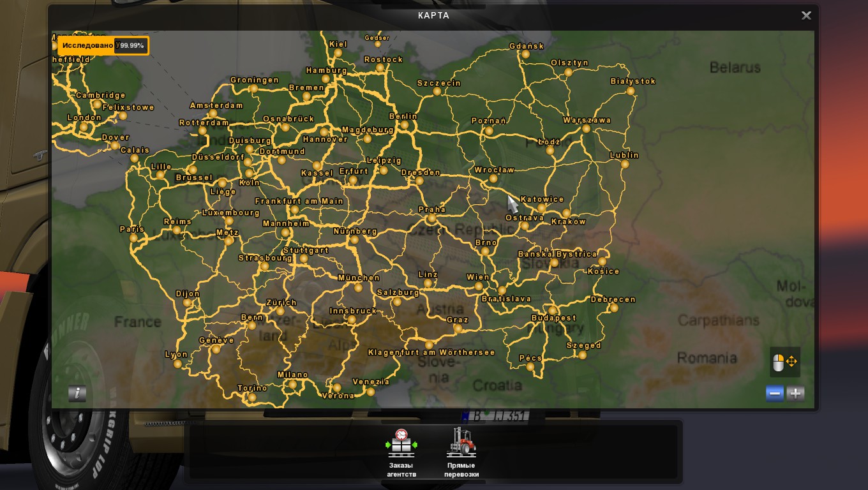This screenshot has height=490, width=868.
Task: Select Poznań city marker
Action: tap(490, 131)
